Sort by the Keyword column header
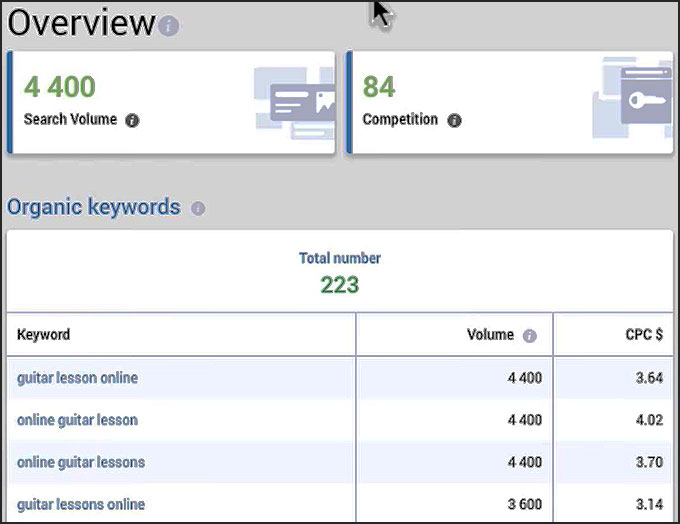This screenshot has width=680, height=524. 43,334
